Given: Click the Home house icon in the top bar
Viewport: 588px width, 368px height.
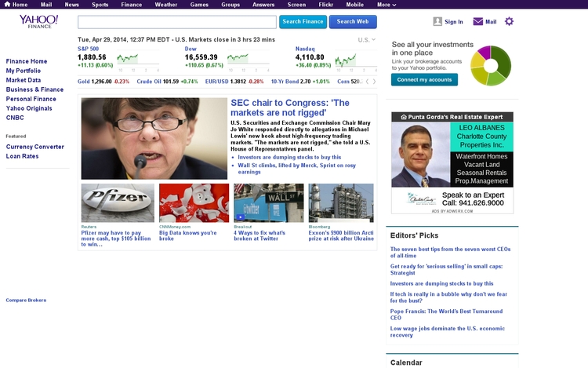Looking at the screenshot, I should 7,4.
